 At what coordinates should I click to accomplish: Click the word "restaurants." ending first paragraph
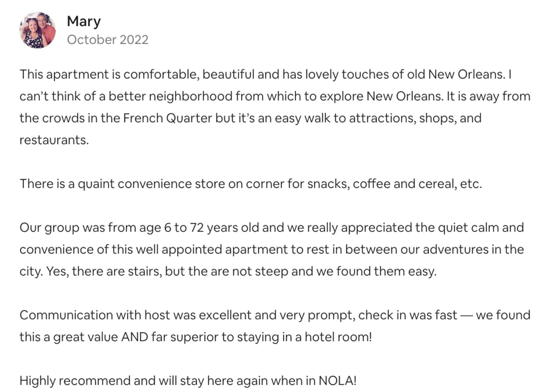(x=54, y=140)
